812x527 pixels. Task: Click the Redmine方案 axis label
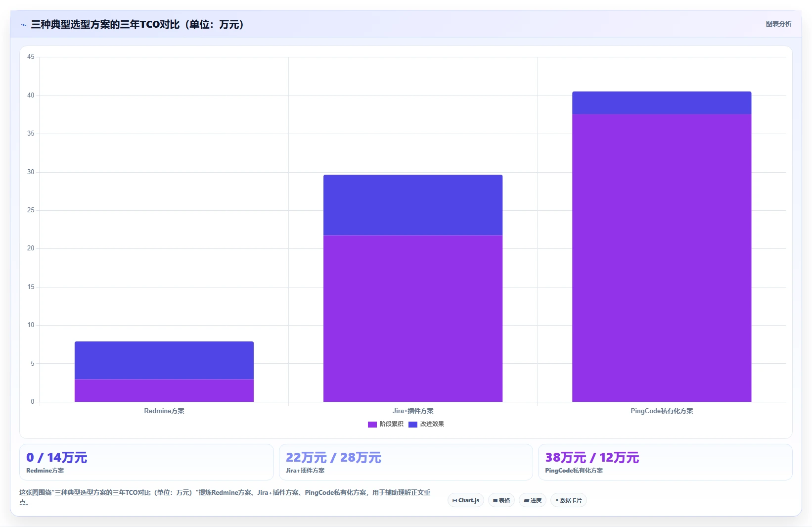164,411
